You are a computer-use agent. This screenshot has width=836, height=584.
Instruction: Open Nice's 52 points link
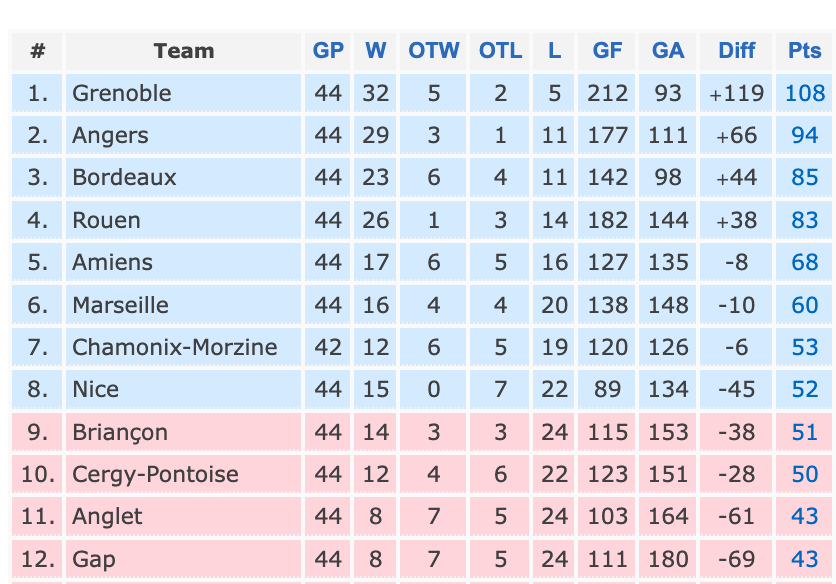coord(805,389)
